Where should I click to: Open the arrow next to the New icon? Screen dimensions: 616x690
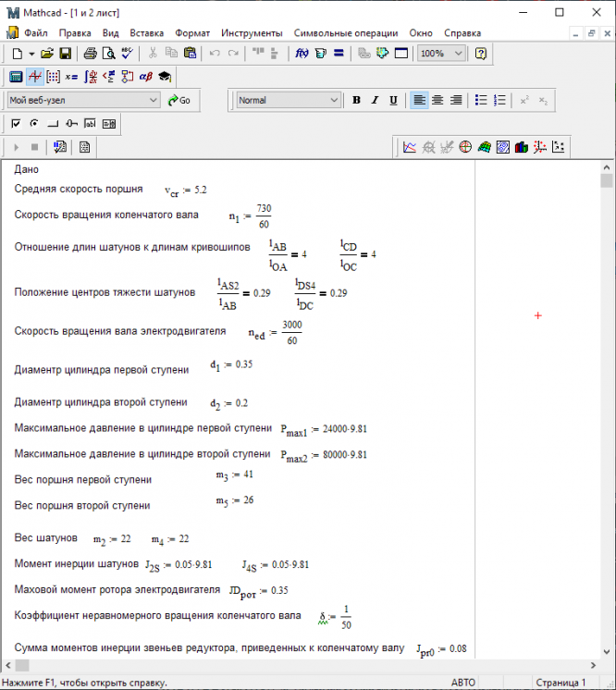pos(31,54)
